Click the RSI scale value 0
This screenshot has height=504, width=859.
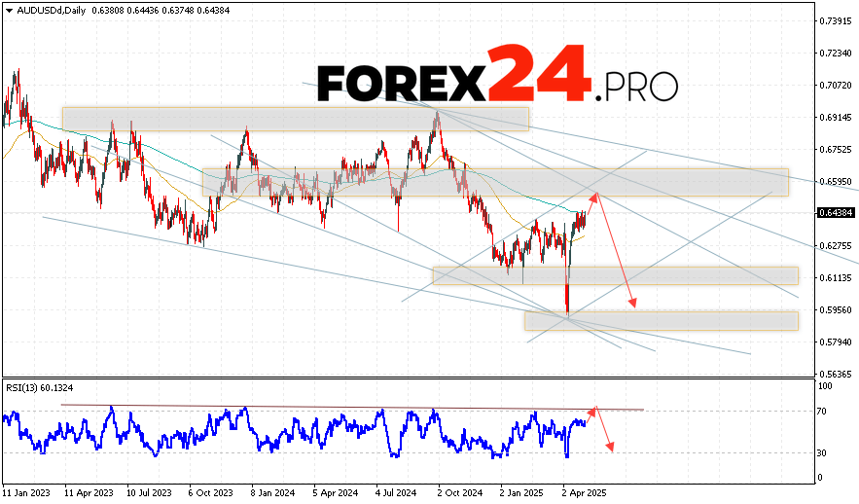[x=820, y=478]
